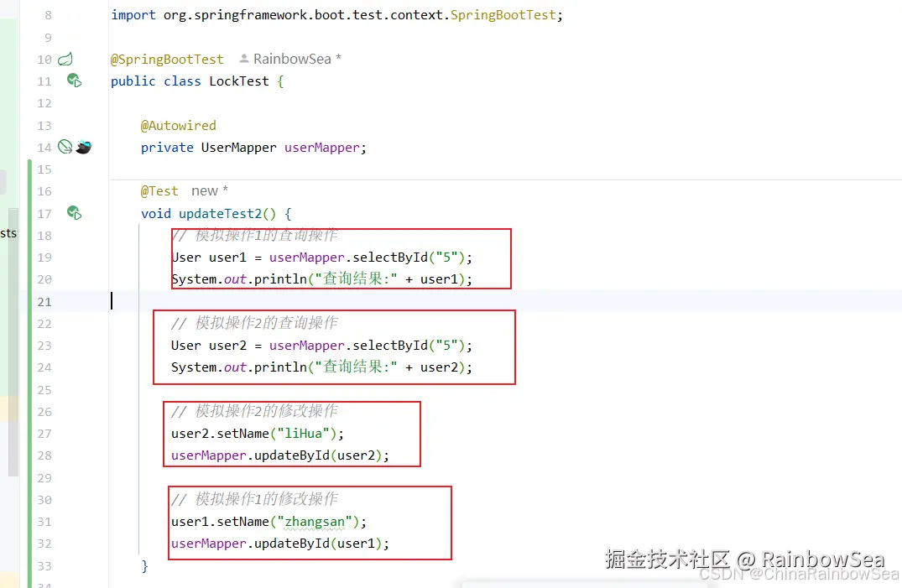
Task: Click the 'void' keyword on line 17
Action: pos(156,213)
